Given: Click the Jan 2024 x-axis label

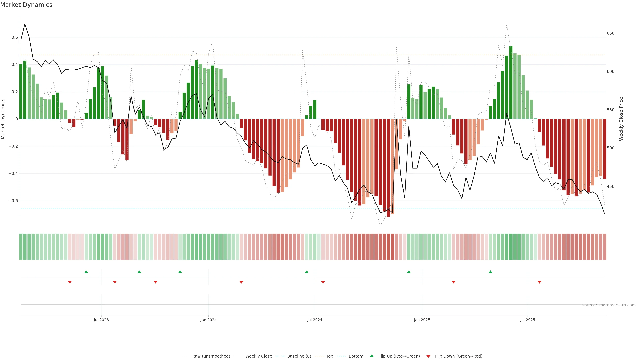Looking at the screenshot, I should point(208,320).
